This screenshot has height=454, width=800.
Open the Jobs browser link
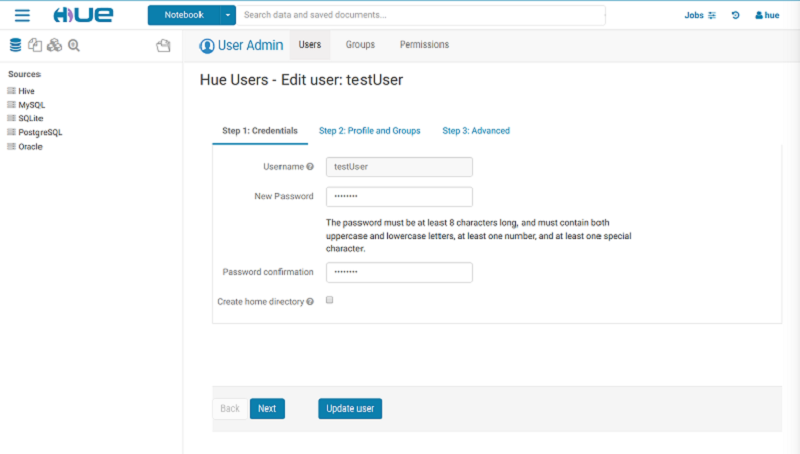point(694,15)
